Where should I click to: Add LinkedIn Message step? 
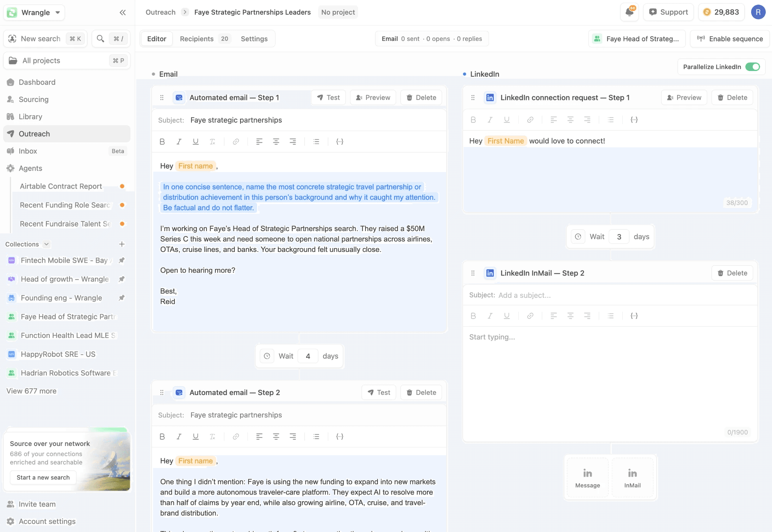[x=587, y=478]
